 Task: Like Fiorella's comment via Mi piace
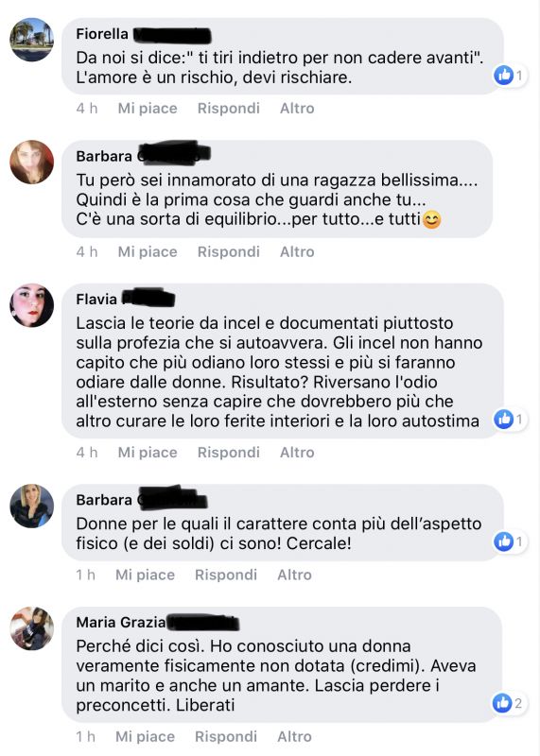coord(148,108)
